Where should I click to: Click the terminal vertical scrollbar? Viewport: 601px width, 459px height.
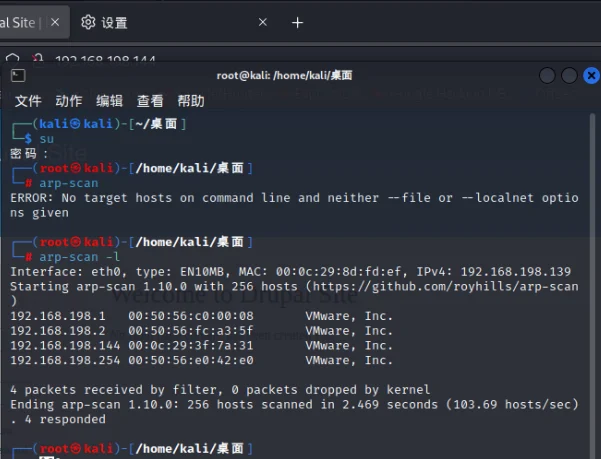click(592, 284)
